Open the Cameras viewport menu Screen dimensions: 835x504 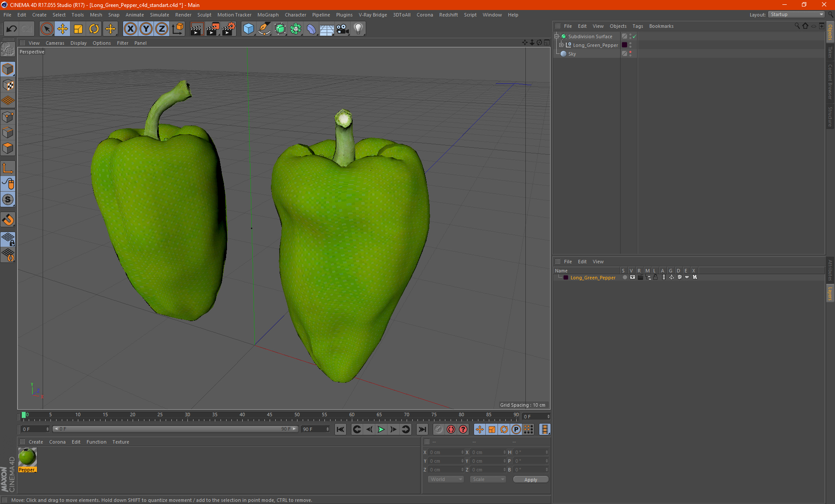click(55, 43)
